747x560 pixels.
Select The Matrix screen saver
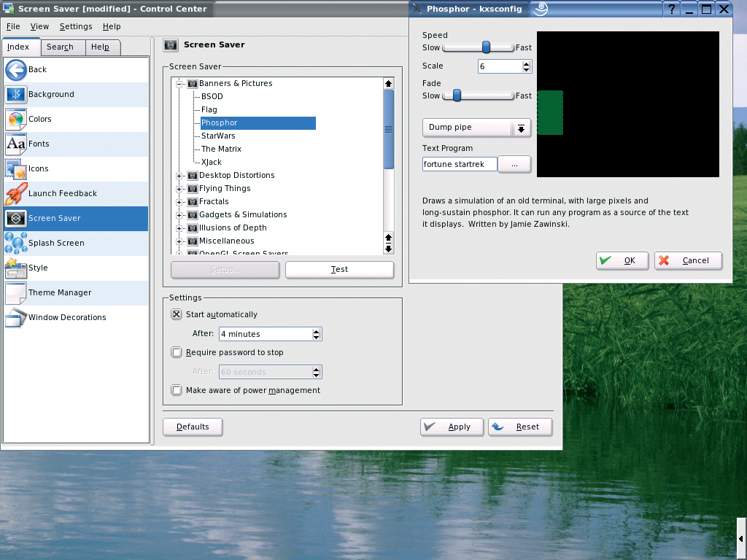pos(221,149)
